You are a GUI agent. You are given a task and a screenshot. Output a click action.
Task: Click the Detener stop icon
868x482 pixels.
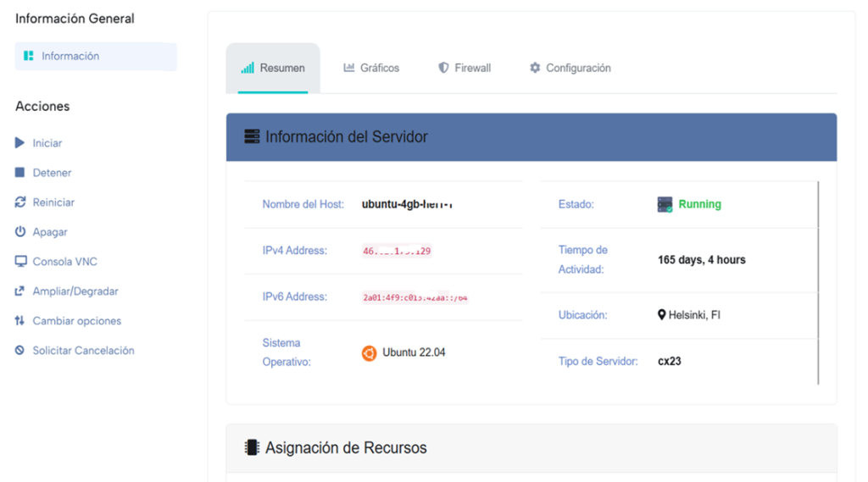[x=20, y=173]
